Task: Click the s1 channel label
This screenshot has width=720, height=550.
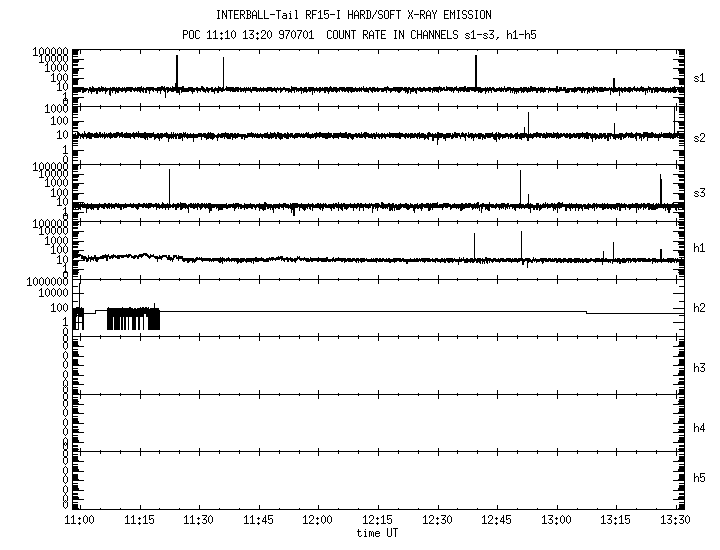Action: click(700, 78)
